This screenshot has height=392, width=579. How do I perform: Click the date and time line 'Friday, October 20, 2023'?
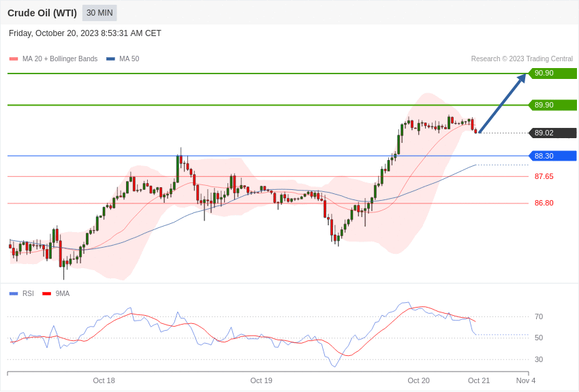[85, 33]
